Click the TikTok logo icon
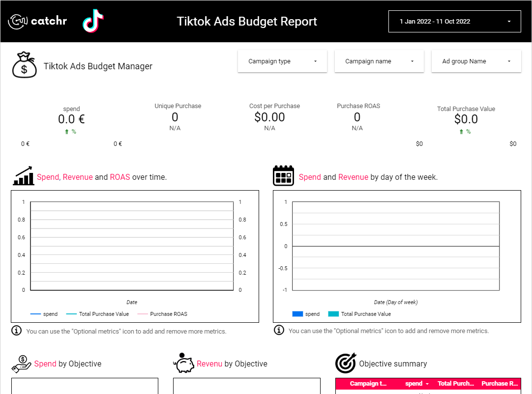Viewport: 532px width, 394px height. tap(92, 21)
